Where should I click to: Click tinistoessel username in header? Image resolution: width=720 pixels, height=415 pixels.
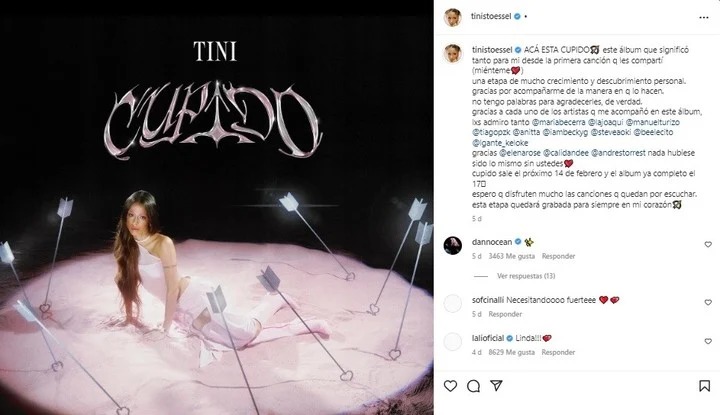point(491,16)
